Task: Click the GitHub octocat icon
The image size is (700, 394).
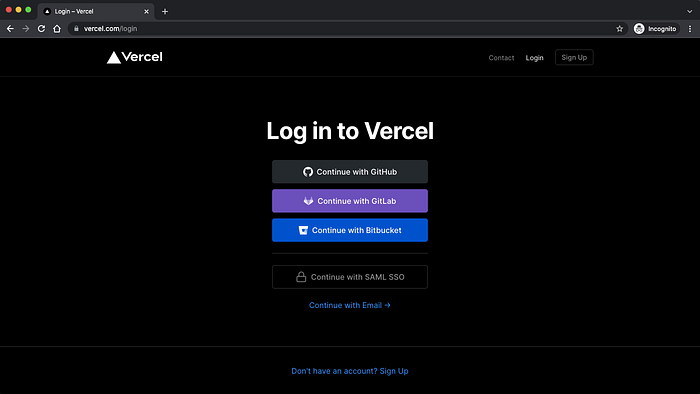Action: tap(308, 172)
